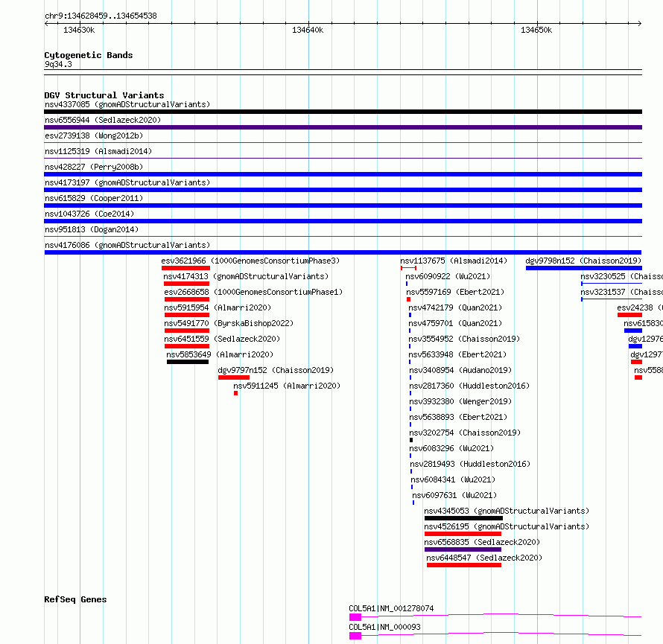Open COL5A1 NM_001278074 gene label
663x644 pixels.
coord(391,608)
